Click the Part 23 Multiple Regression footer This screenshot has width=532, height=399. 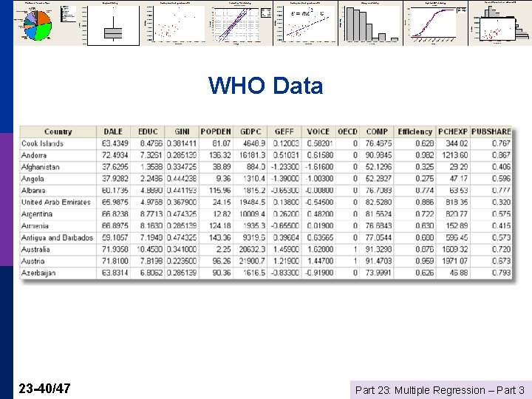coord(440,390)
